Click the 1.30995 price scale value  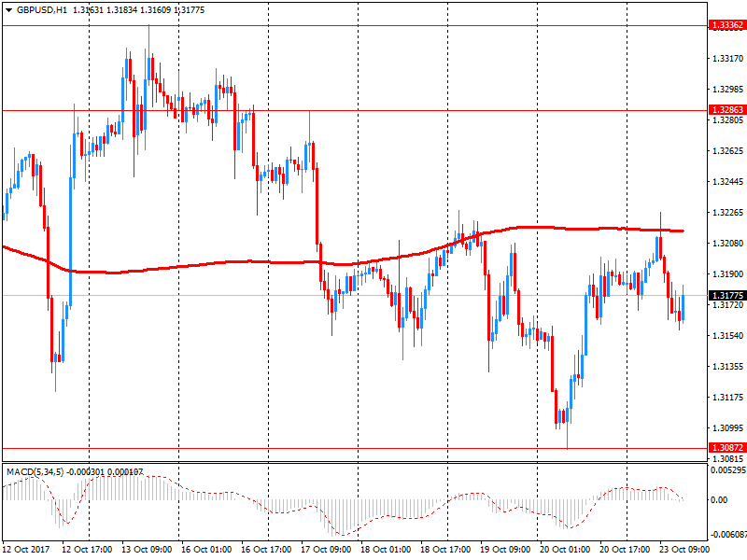pyautogui.click(x=727, y=428)
